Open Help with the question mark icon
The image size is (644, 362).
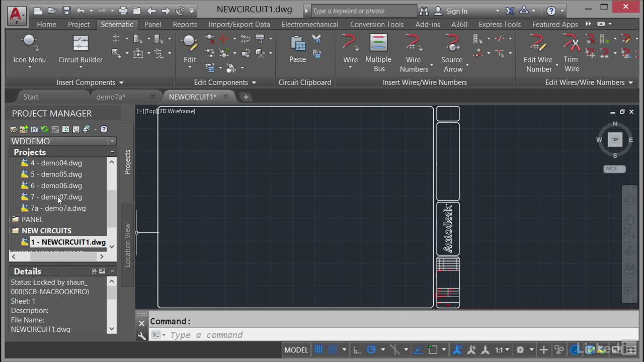(551, 11)
